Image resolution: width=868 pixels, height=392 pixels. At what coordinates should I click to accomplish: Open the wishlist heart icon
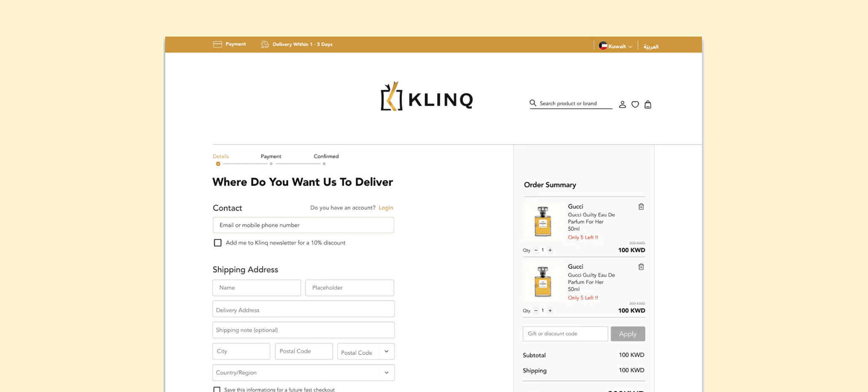tap(635, 104)
